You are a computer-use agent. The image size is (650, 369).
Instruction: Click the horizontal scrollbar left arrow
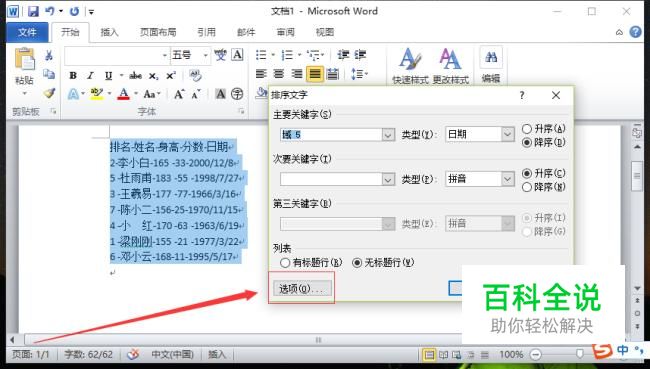click(x=12, y=340)
